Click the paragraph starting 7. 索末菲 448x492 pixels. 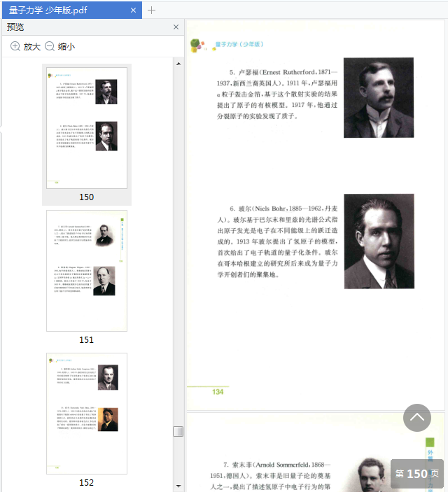pos(270,476)
